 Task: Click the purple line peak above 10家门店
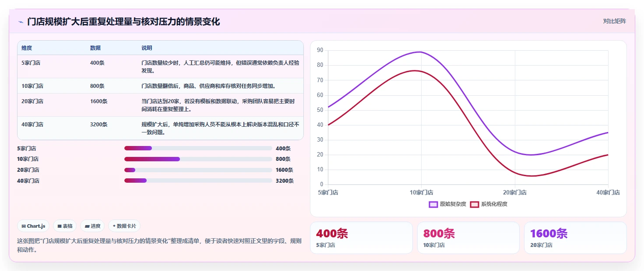point(421,52)
